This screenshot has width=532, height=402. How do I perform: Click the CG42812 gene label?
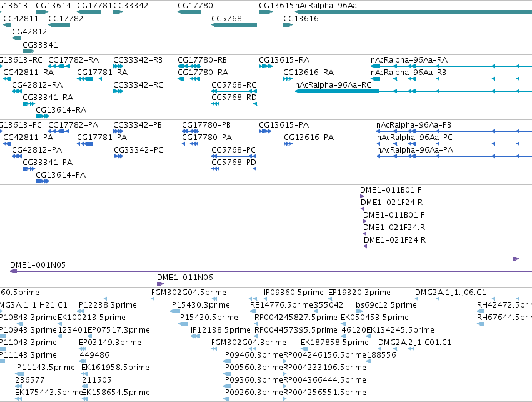[29, 31]
